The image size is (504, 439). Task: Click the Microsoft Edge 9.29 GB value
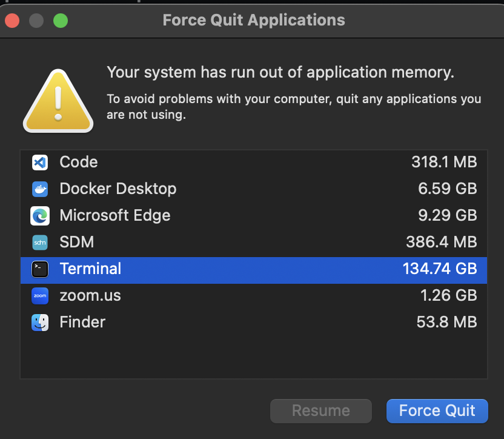(x=447, y=216)
